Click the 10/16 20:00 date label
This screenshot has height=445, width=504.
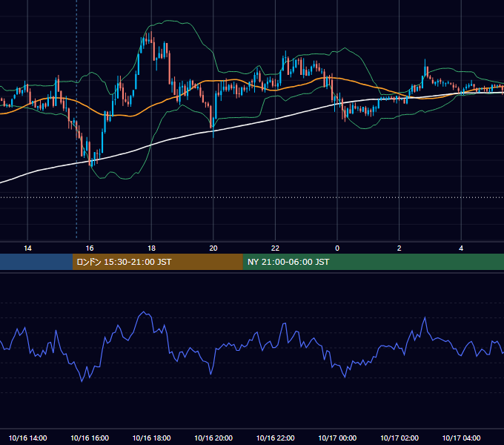pos(213,438)
